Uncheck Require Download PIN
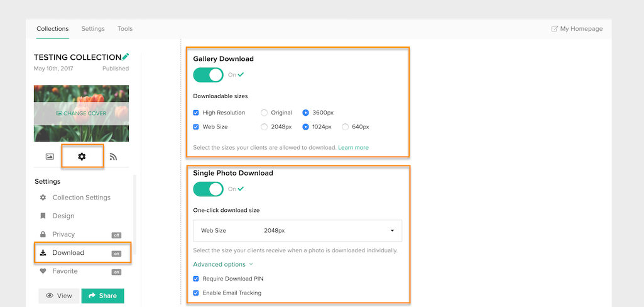This screenshot has width=644, height=307. pos(196,279)
